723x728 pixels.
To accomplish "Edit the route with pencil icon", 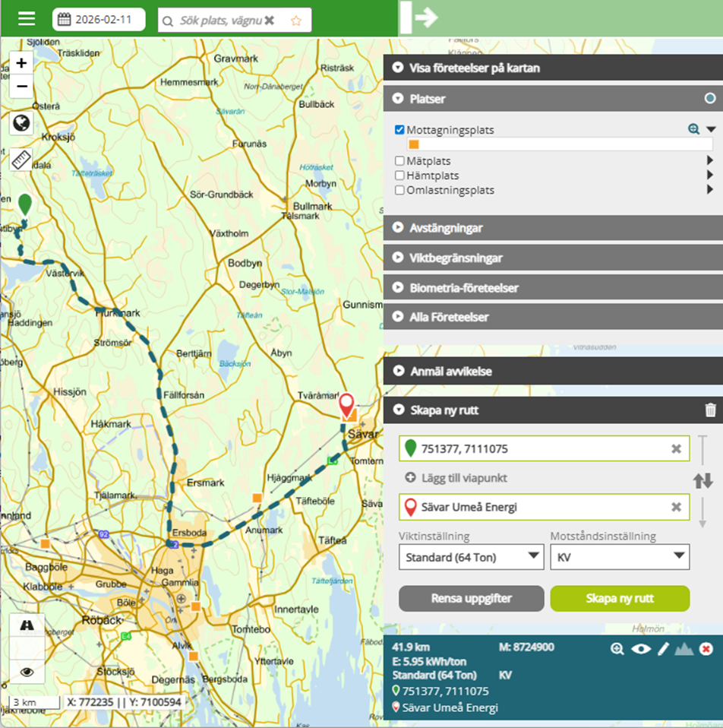I will click(x=663, y=649).
